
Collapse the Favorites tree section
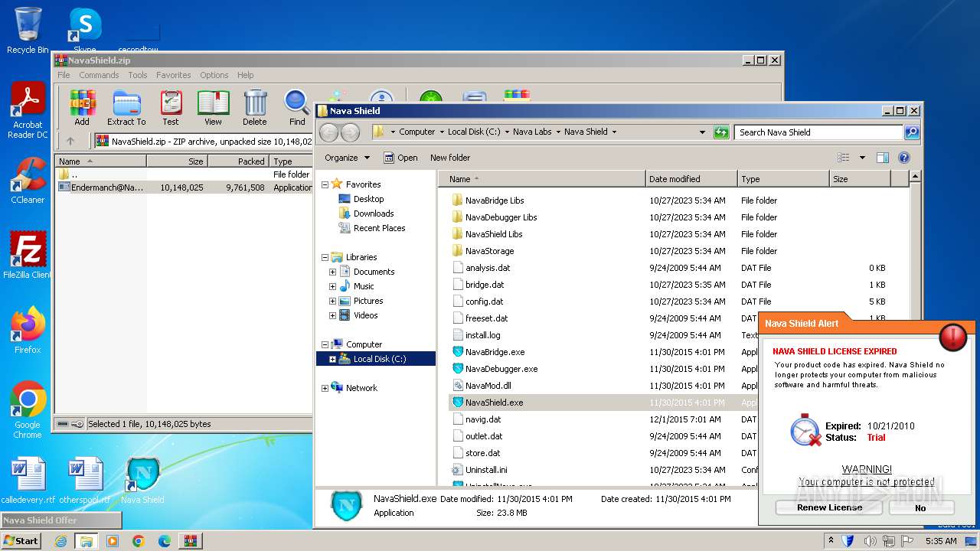pyautogui.click(x=325, y=184)
